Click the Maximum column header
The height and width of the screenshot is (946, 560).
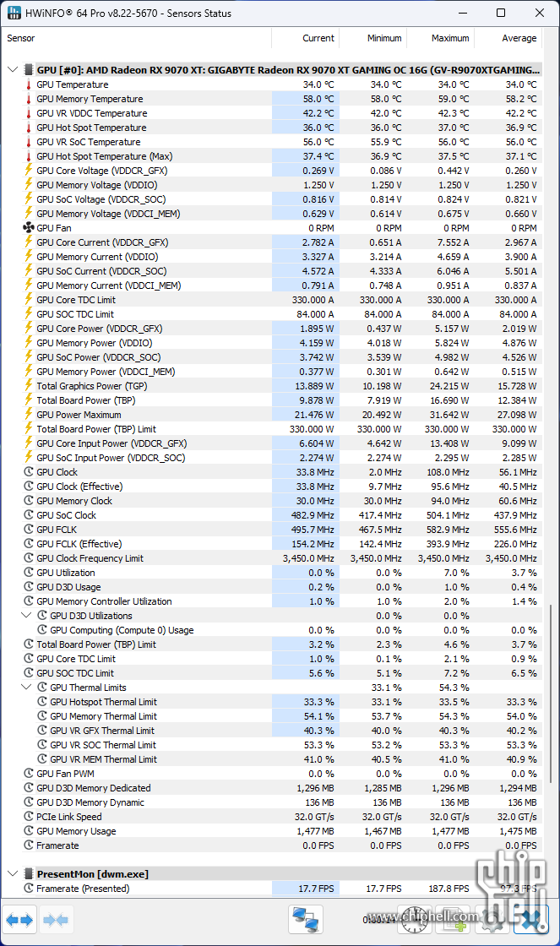[441, 38]
